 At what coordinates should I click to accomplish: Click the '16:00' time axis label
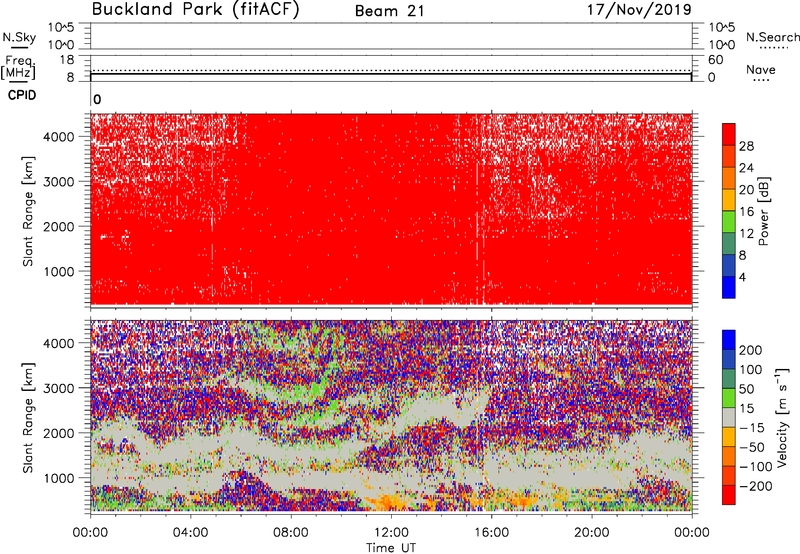[x=491, y=533]
